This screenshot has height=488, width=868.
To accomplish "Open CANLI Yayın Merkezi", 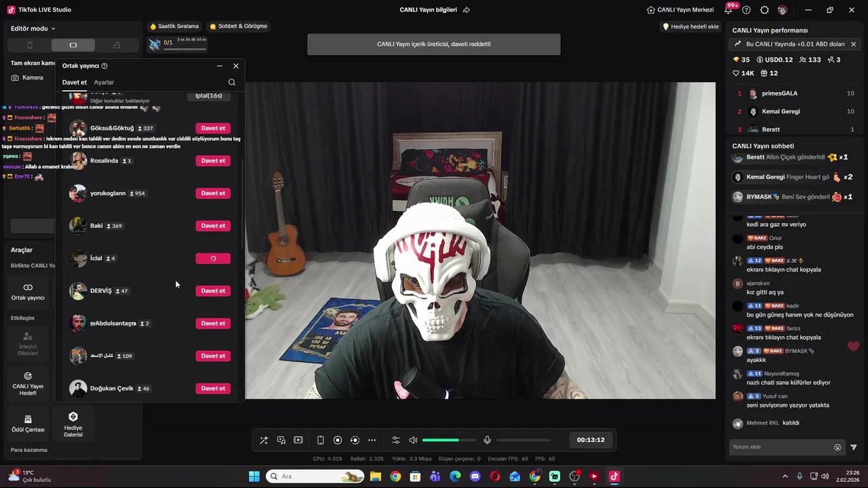I will coord(680,10).
